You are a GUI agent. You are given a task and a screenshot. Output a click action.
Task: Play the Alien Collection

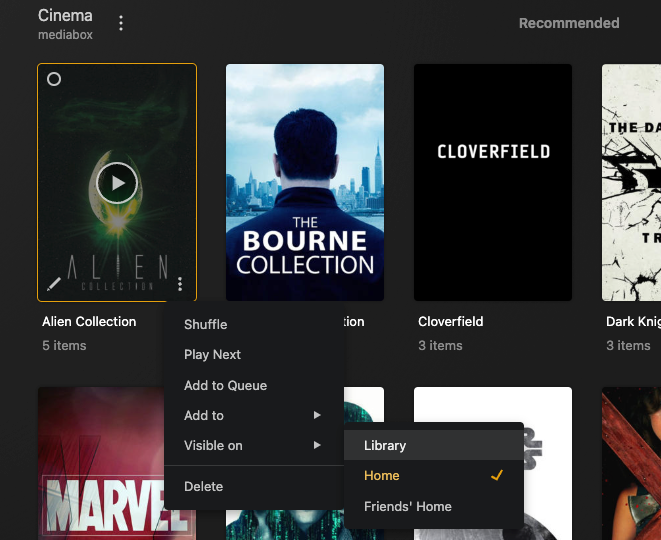point(117,183)
